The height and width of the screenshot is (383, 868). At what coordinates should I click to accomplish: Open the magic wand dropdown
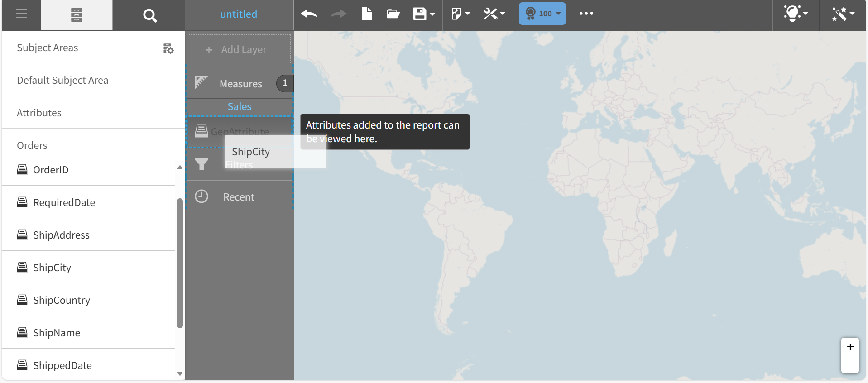tap(843, 14)
